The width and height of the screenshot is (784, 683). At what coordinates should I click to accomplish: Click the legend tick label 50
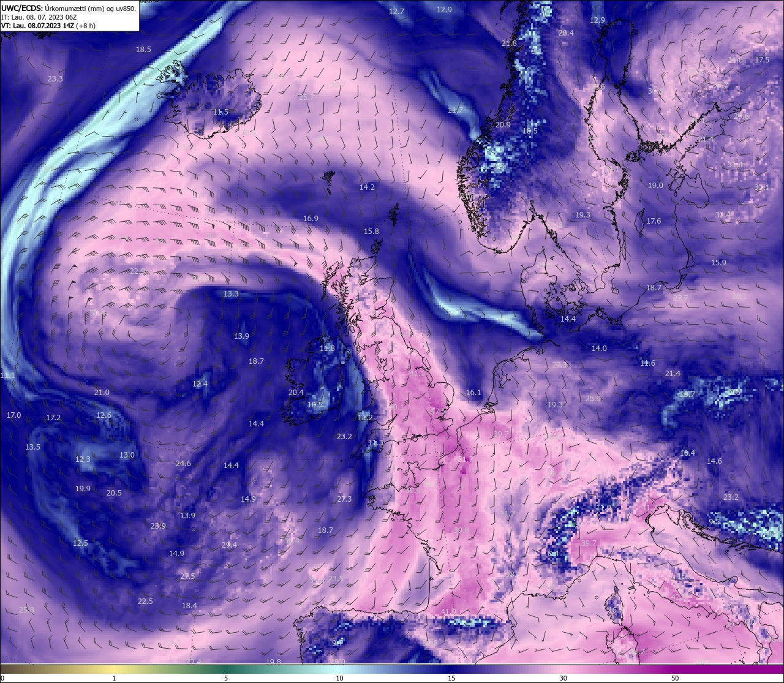click(675, 678)
